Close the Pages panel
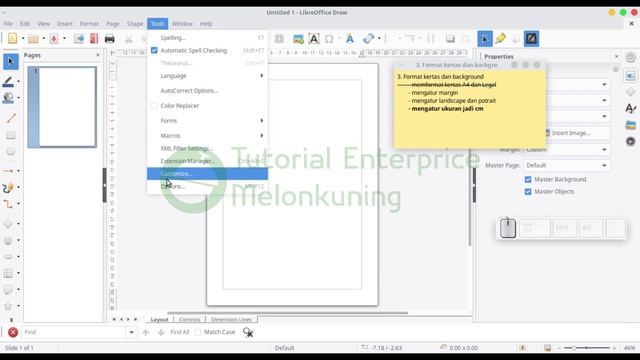Image resolution: width=640 pixels, height=360 pixels. pyautogui.click(x=98, y=55)
